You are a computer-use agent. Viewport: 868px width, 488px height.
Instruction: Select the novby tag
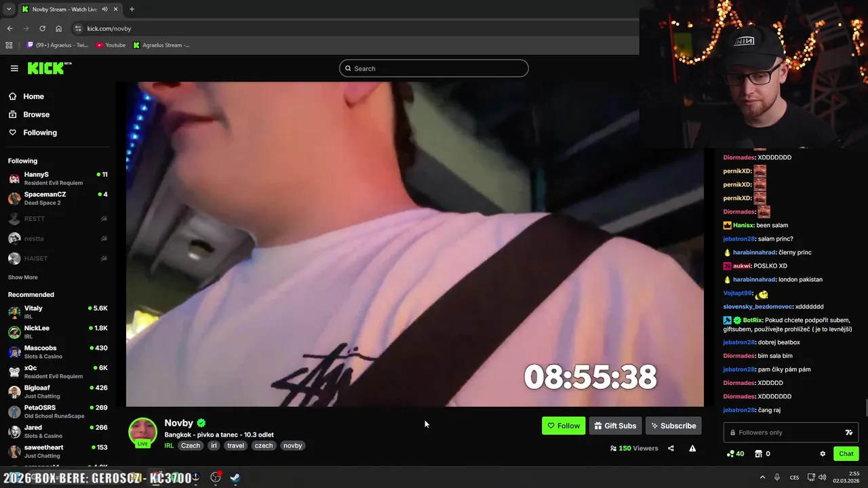click(x=292, y=445)
